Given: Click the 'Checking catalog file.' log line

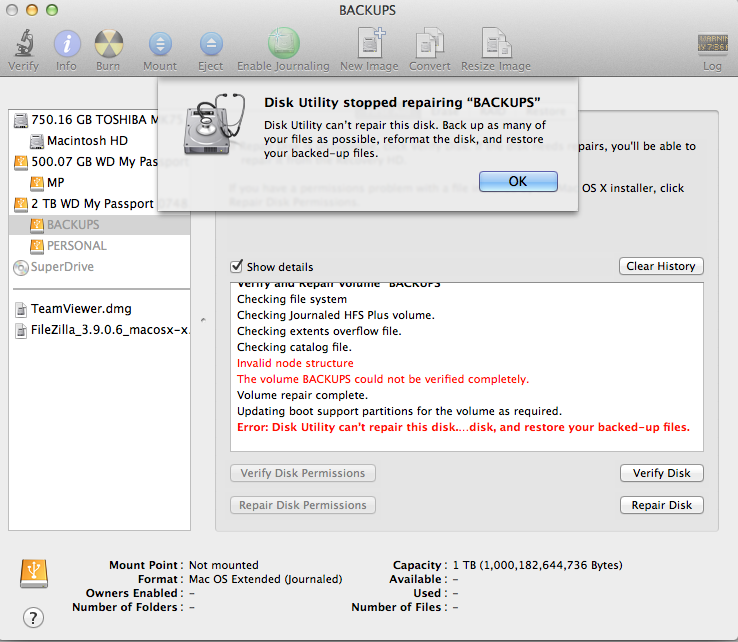Looking at the screenshot, I should point(294,347).
